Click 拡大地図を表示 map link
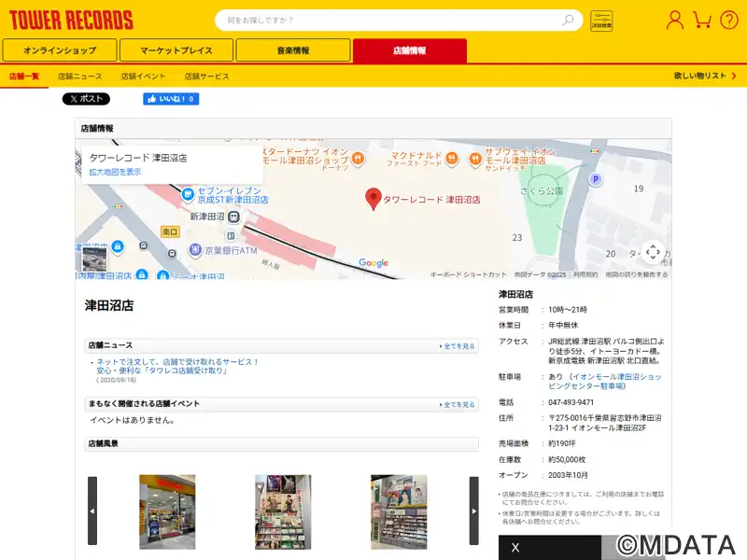Image resolution: width=747 pixels, height=560 pixels. coord(115,172)
